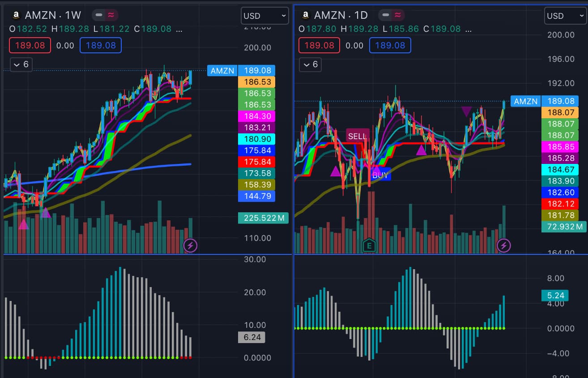Open the USD currency dropdown on the daily chart
The width and height of the screenshot is (588, 378).
565,16
